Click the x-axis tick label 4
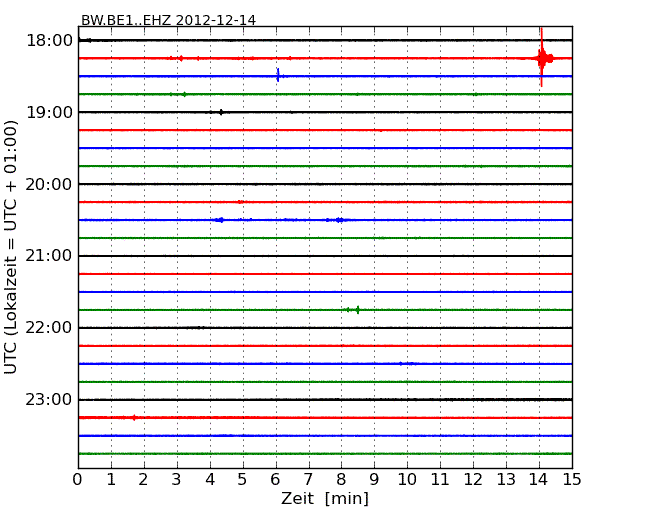The width and height of the screenshot is (650, 520). (x=210, y=479)
